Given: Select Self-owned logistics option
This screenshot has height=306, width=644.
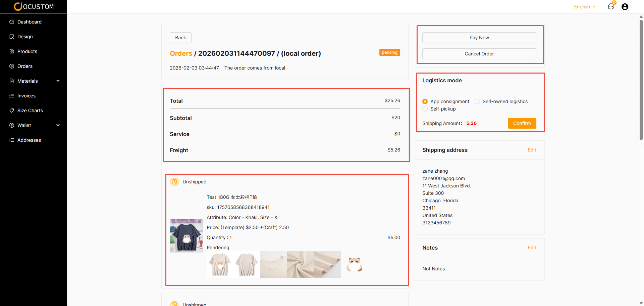Looking at the screenshot, I should [x=477, y=101].
